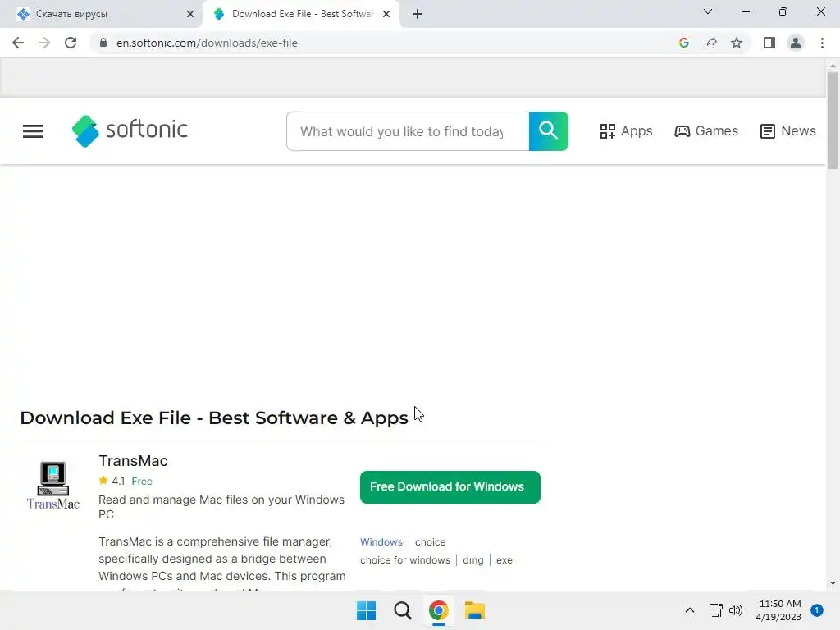Open a new browser tab

click(x=418, y=14)
